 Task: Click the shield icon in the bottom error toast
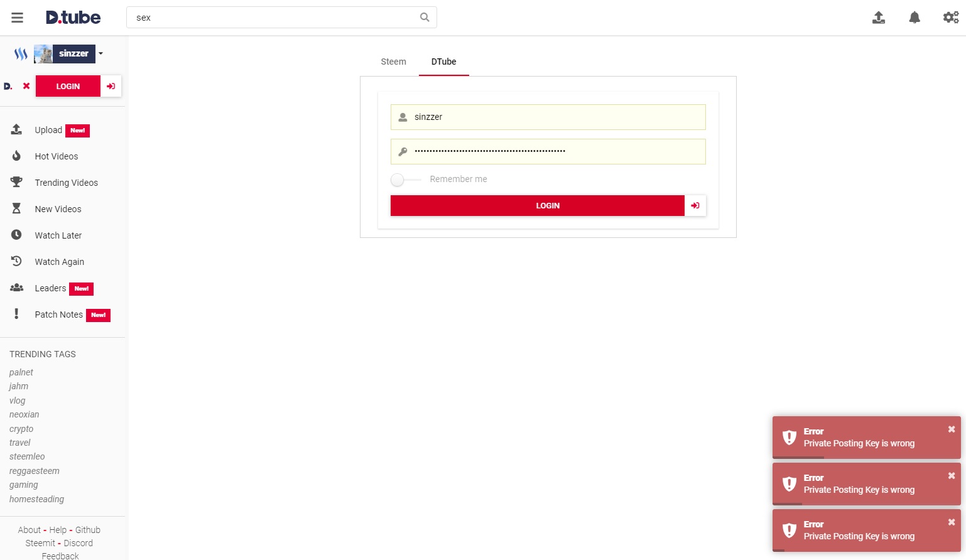pyautogui.click(x=790, y=530)
